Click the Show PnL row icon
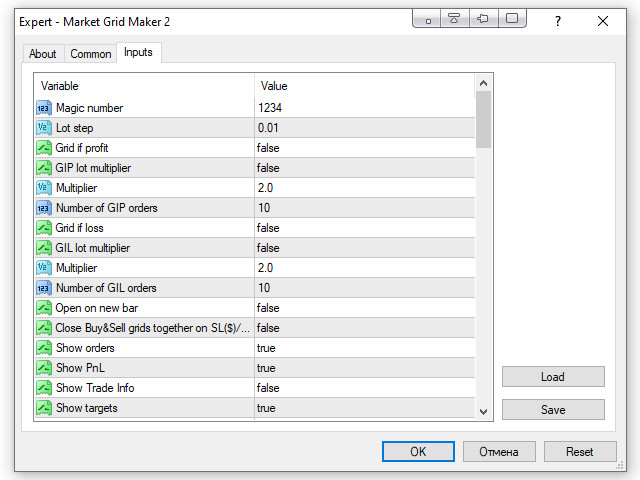 point(44,368)
